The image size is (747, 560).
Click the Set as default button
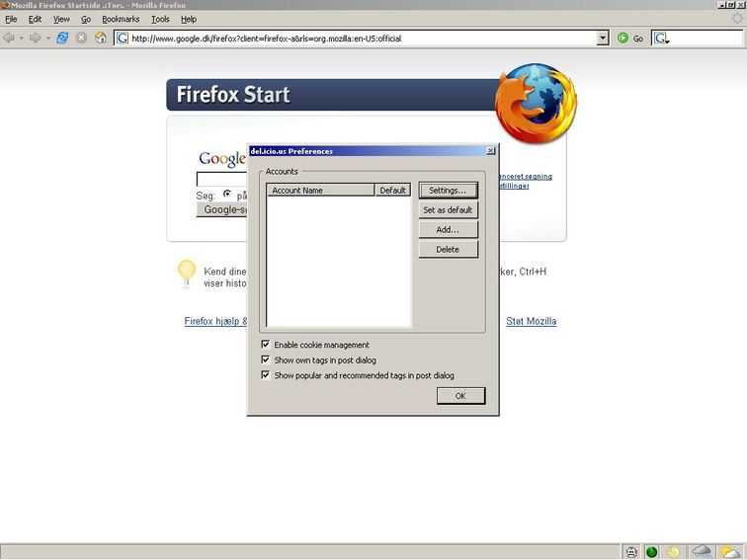point(448,210)
